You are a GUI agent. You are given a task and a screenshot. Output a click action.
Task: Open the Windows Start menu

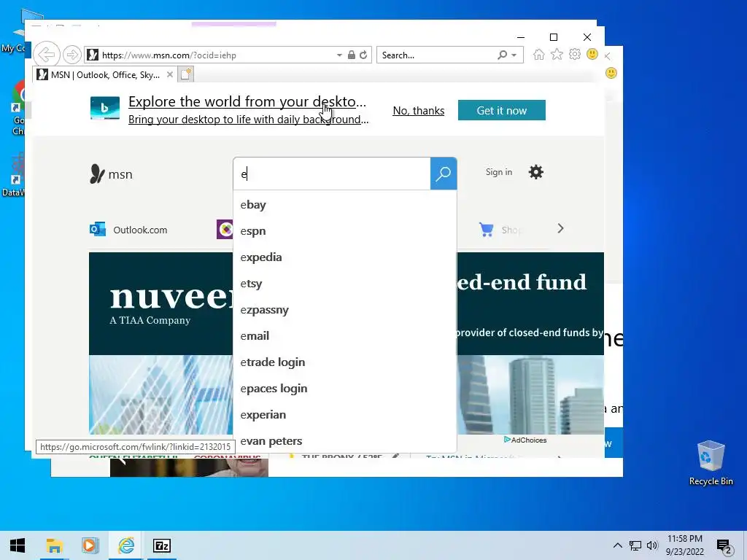[18, 545]
